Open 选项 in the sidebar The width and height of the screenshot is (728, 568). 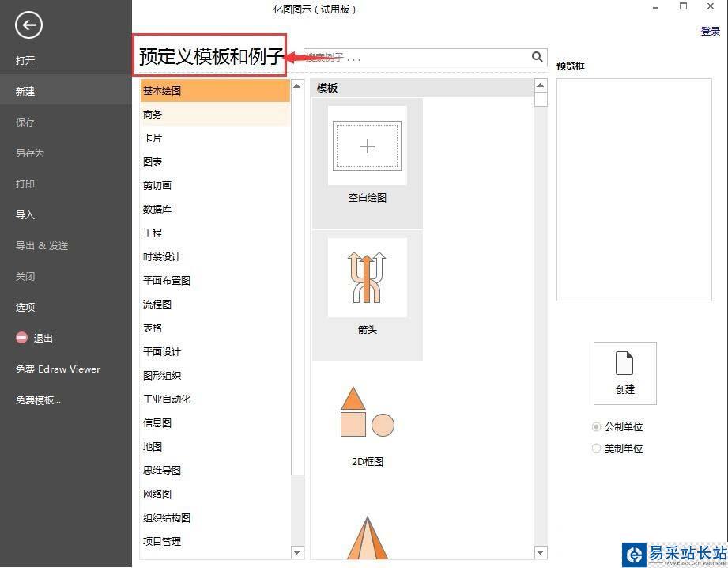coord(25,307)
